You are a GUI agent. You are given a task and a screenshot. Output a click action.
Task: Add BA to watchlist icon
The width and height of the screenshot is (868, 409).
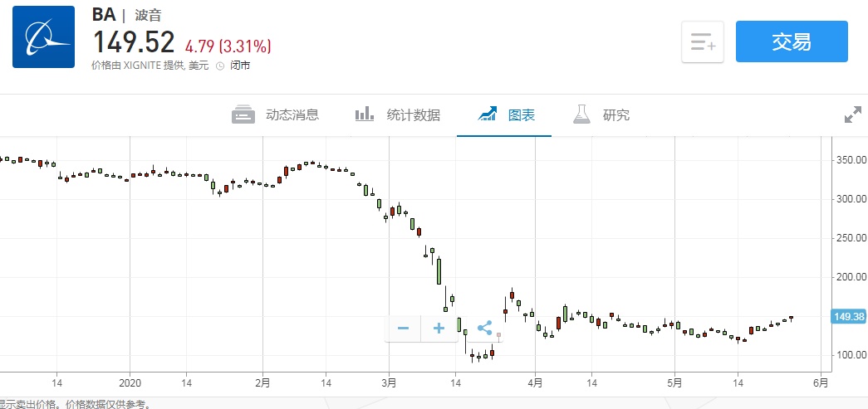coord(703,42)
